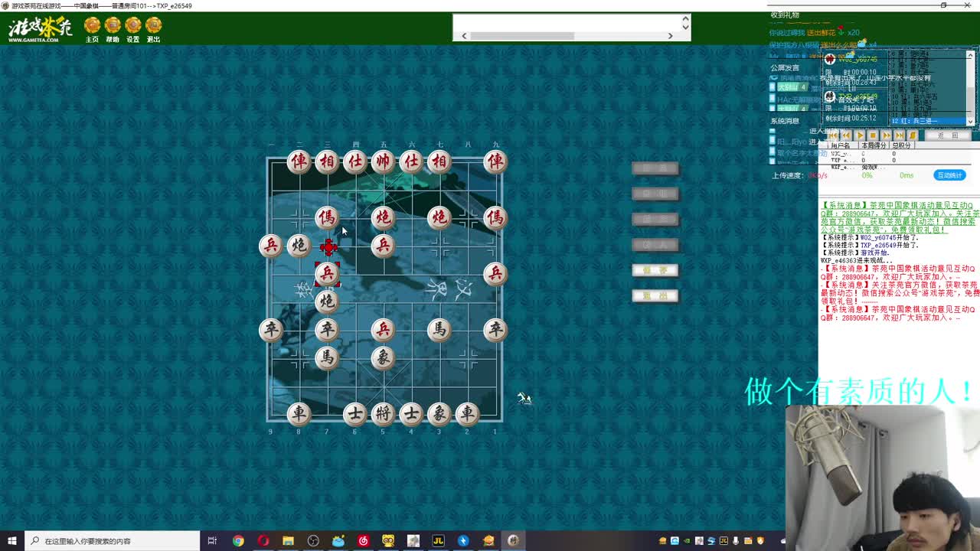Open Task View on the taskbar

[212, 541]
